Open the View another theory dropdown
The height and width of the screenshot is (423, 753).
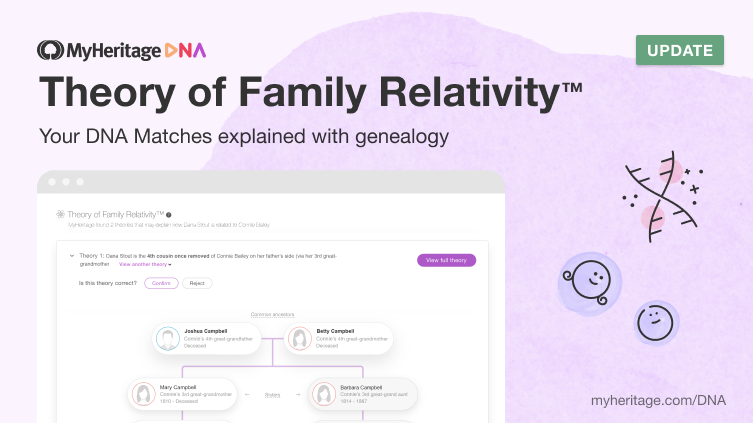click(x=145, y=265)
